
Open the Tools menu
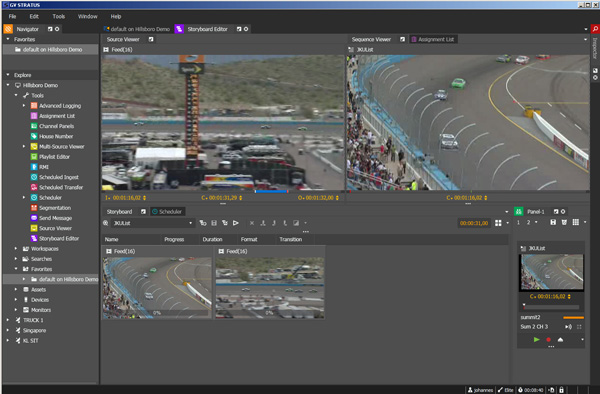tap(59, 16)
